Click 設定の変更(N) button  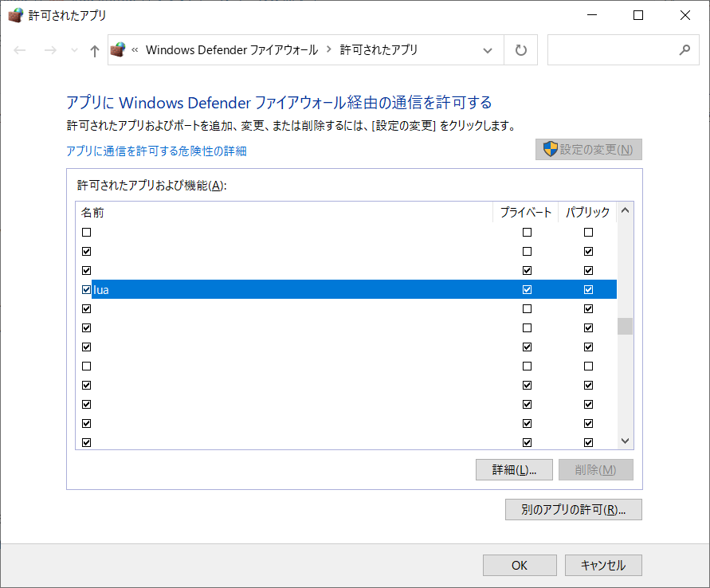(589, 149)
